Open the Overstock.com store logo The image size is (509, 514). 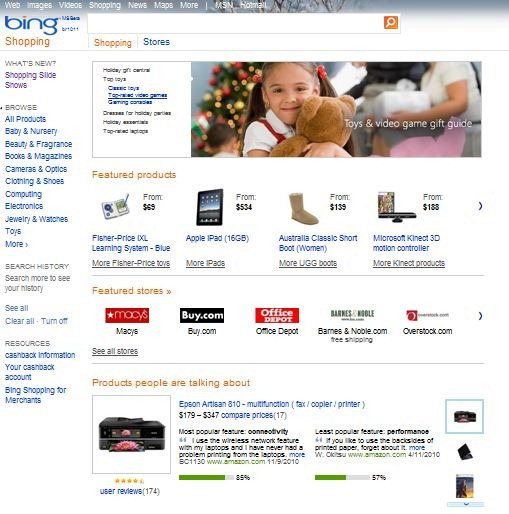pos(427,315)
